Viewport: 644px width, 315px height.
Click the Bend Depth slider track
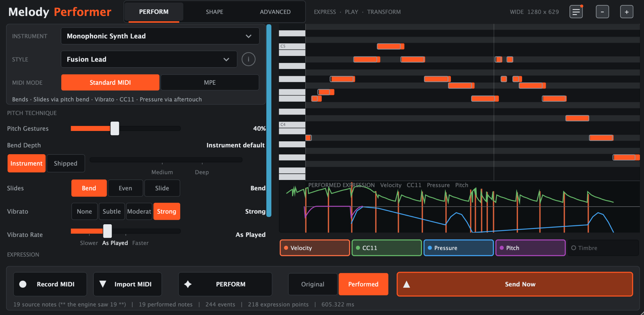[x=166, y=160]
